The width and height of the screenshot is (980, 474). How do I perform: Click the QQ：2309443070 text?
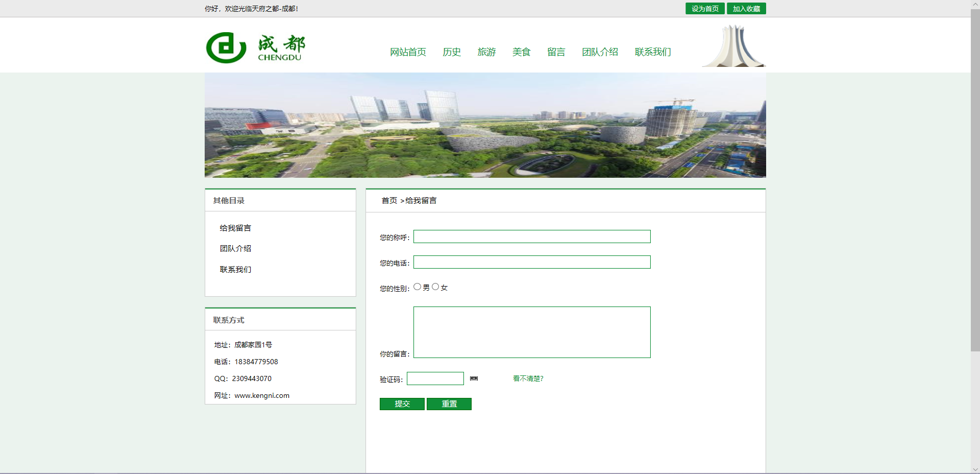coord(243,378)
